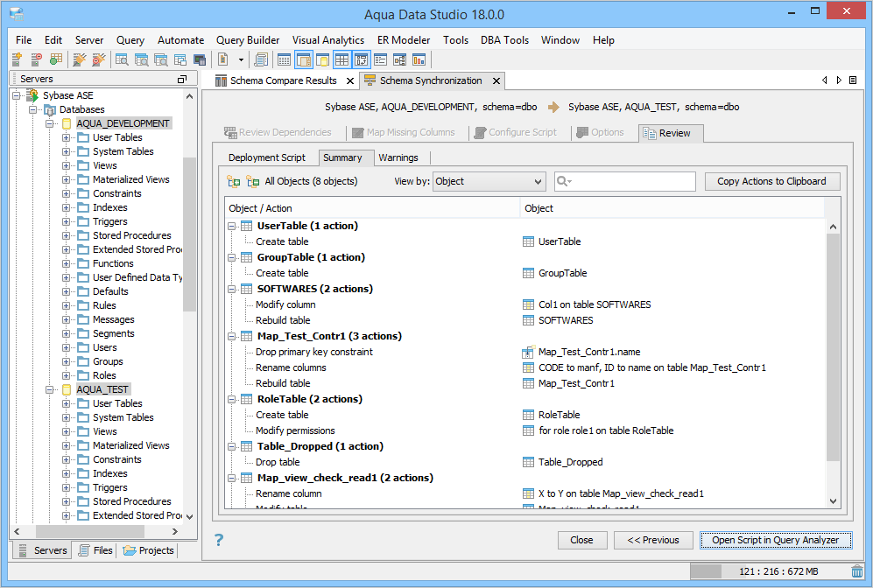Open the ER Modeler menu
Screen dimensions: 873x588
(x=403, y=40)
